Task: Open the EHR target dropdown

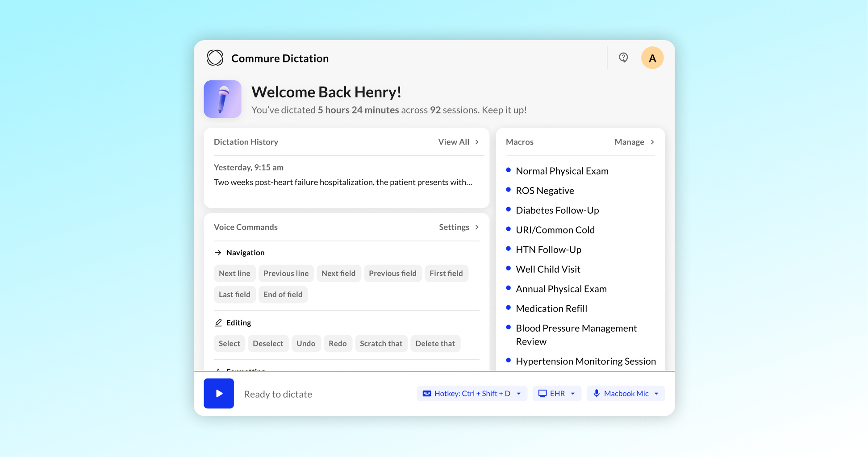Action: point(557,394)
